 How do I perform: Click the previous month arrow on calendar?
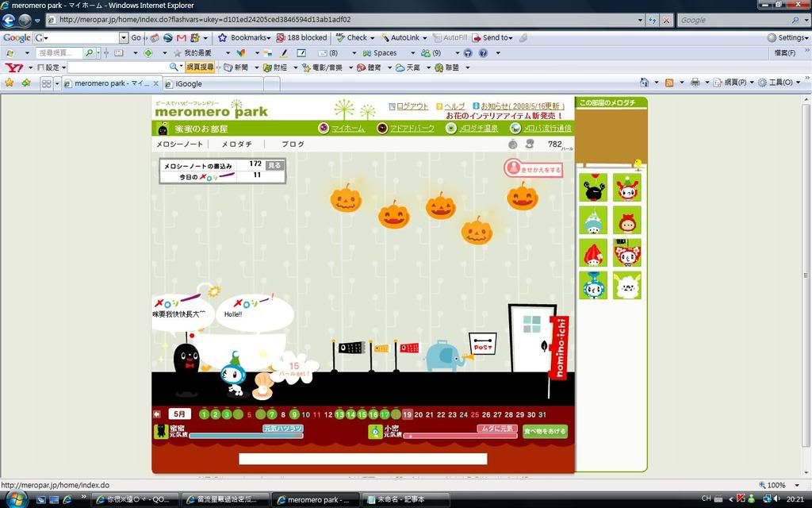[157, 414]
